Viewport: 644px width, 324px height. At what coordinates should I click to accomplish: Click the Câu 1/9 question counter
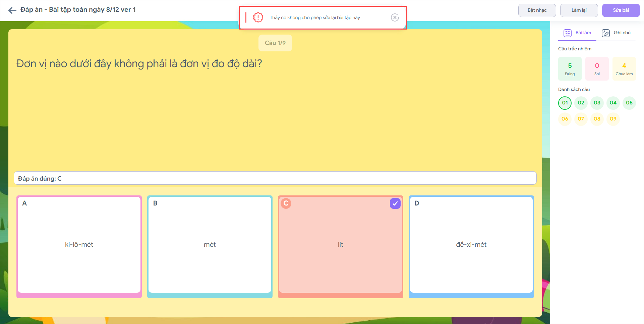coord(275,43)
